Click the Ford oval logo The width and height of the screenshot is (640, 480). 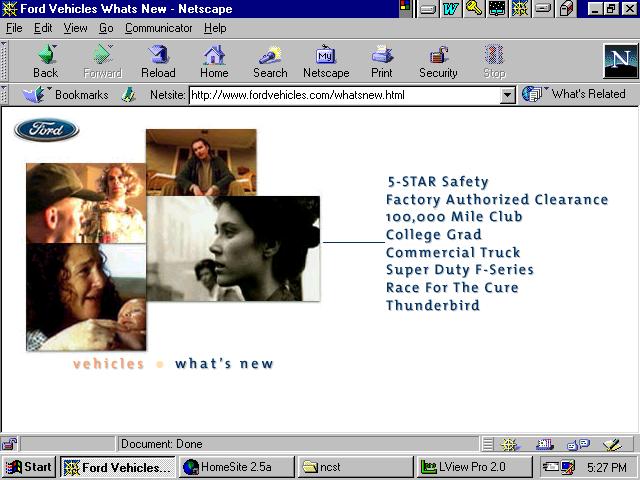tap(46, 130)
